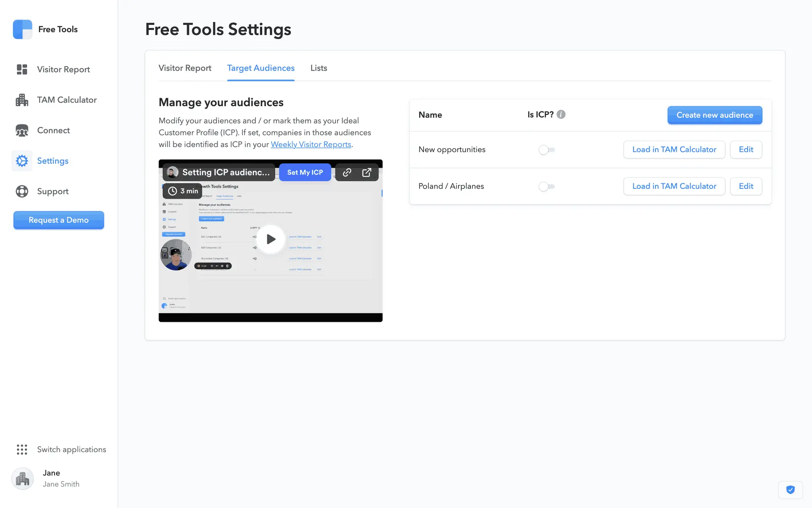Enable ICP for Poland / Airplanes
The height and width of the screenshot is (508, 812).
point(546,186)
